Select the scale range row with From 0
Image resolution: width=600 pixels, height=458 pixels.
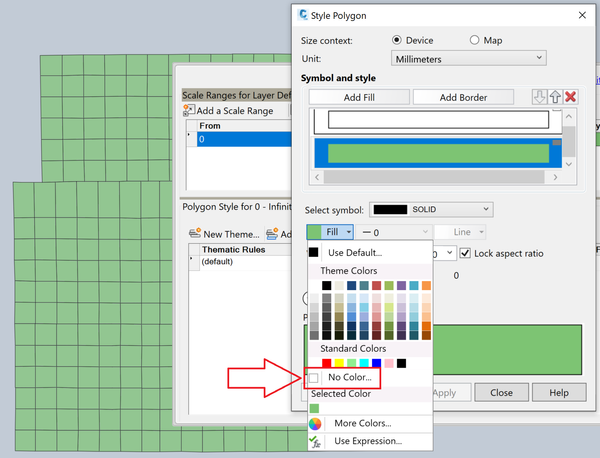click(240, 139)
